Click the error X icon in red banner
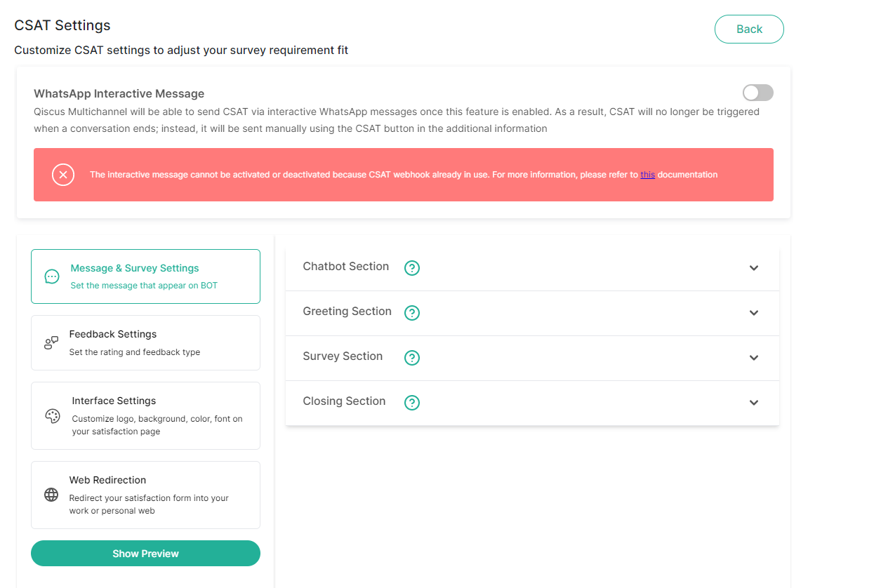Image resolution: width=881 pixels, height=588 pixels. point(63,175)
